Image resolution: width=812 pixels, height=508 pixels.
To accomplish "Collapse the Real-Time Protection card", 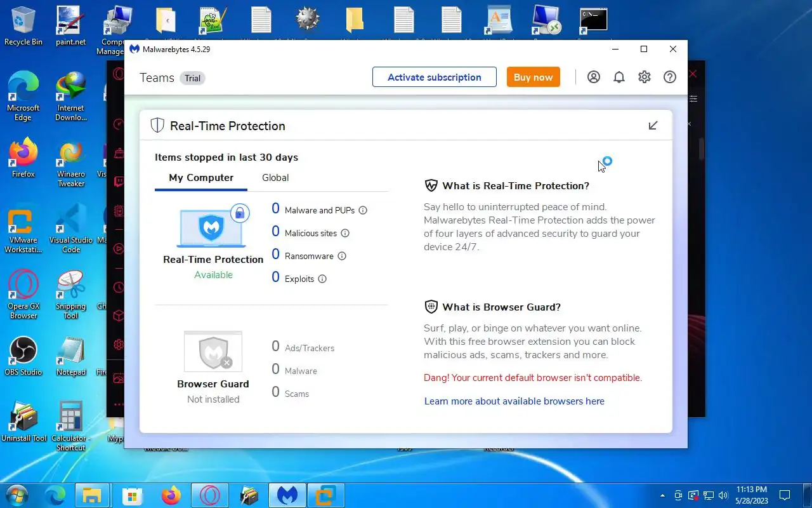I will [x=653, y=126].
